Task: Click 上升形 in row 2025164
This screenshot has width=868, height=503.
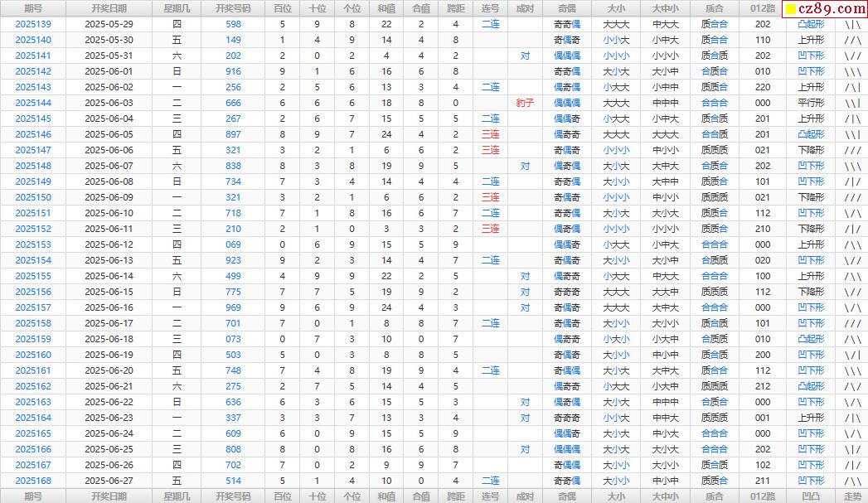Action: [811, 418]
